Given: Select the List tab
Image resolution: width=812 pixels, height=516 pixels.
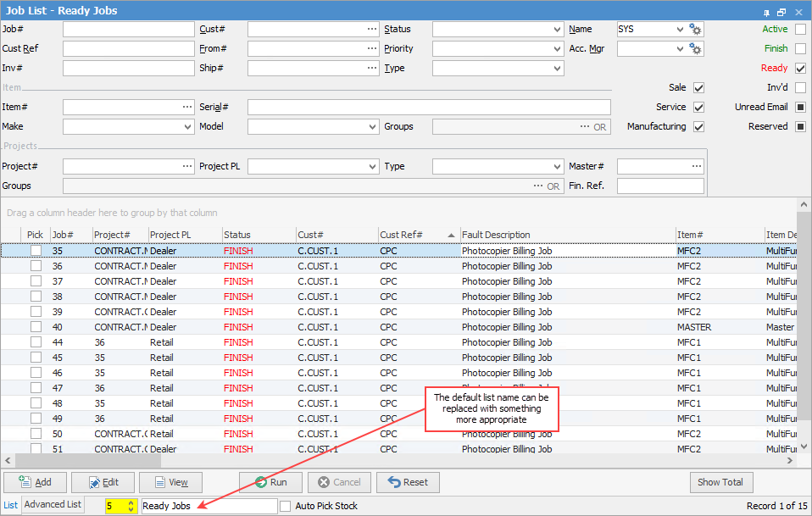Looking at the screenshot, I should (x=10, y=506).
